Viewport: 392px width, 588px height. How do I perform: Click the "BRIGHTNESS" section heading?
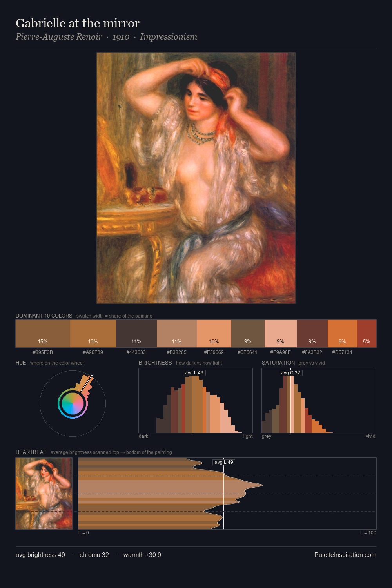coord(155,363)
